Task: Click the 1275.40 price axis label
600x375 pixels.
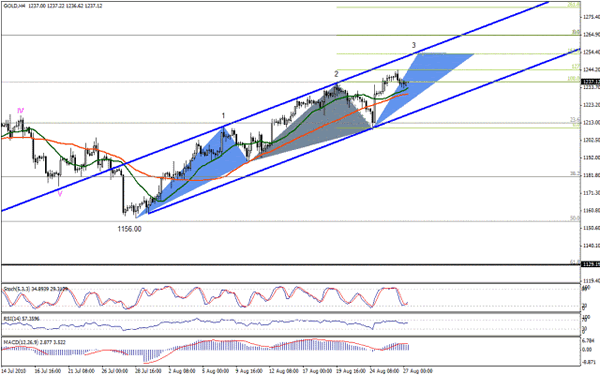Action: 592,17
